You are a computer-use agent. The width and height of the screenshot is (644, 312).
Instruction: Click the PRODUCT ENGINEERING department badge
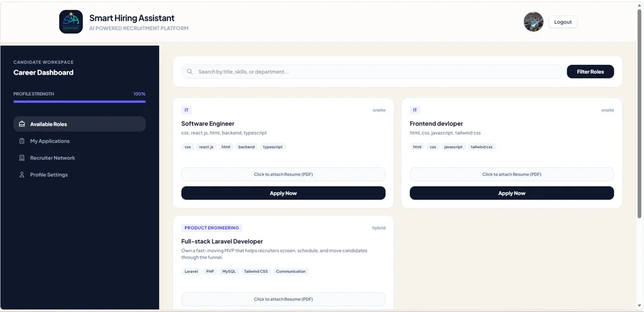tap(211, 228)
